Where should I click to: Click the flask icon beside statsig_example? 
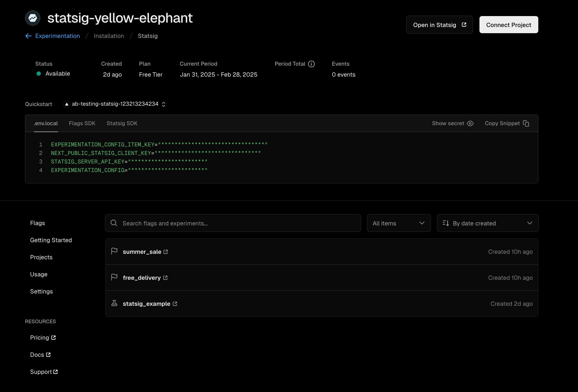(x=114, y=303)
